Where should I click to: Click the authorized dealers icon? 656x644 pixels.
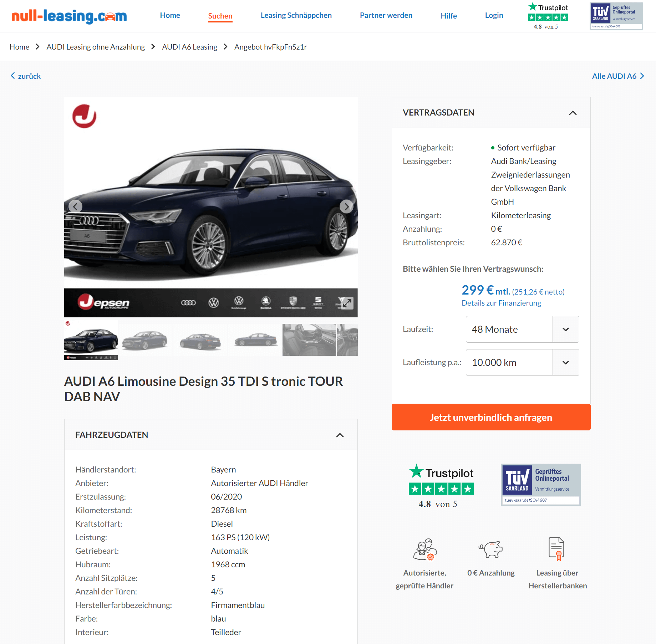click(x=425, y=549)
